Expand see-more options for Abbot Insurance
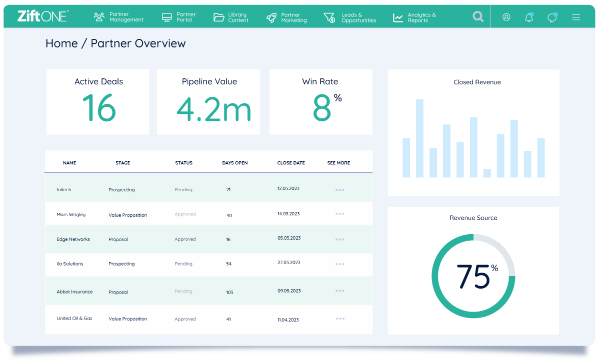Image resolution: width=600 pixels, height=364 pixels. coord(340,291)
